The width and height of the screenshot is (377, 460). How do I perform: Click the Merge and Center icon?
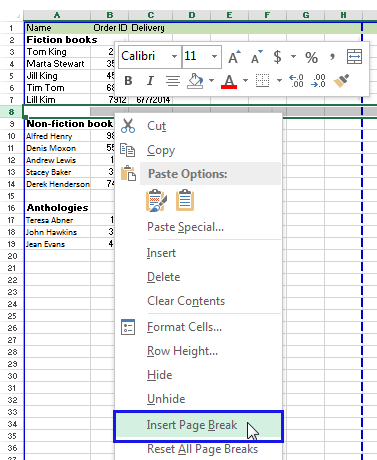(x=354, y=56)
